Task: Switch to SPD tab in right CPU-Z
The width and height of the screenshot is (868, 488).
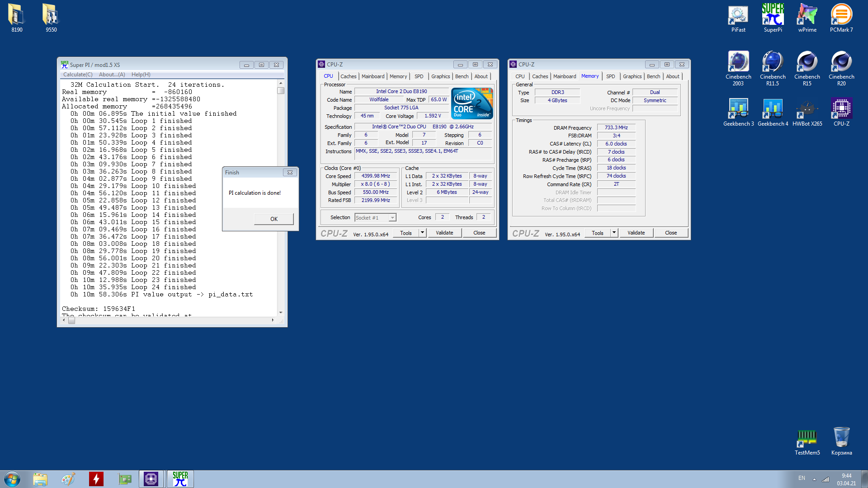Action: click(611, 76)
